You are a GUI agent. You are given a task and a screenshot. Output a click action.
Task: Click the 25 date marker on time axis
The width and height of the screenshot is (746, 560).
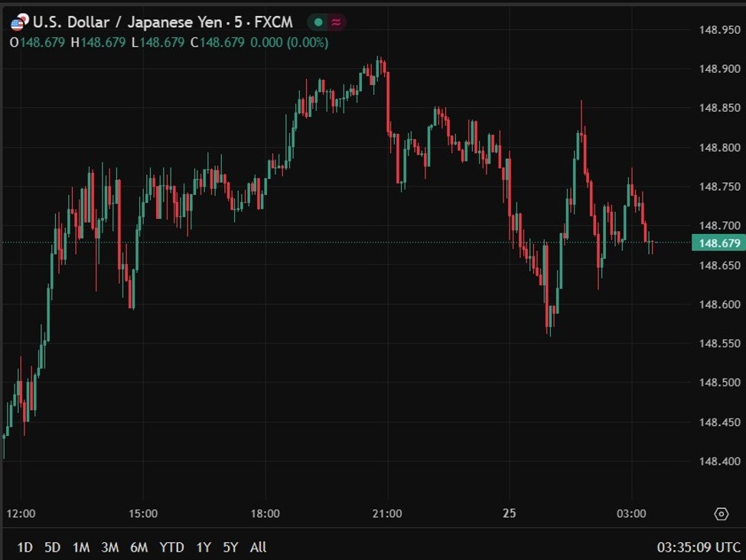tap(510, 513)
